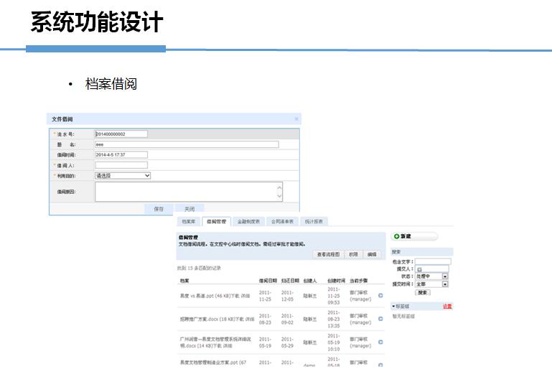Click the 2011-05-29 return date cell
552x392 pixels.
(x=287, y=342)
